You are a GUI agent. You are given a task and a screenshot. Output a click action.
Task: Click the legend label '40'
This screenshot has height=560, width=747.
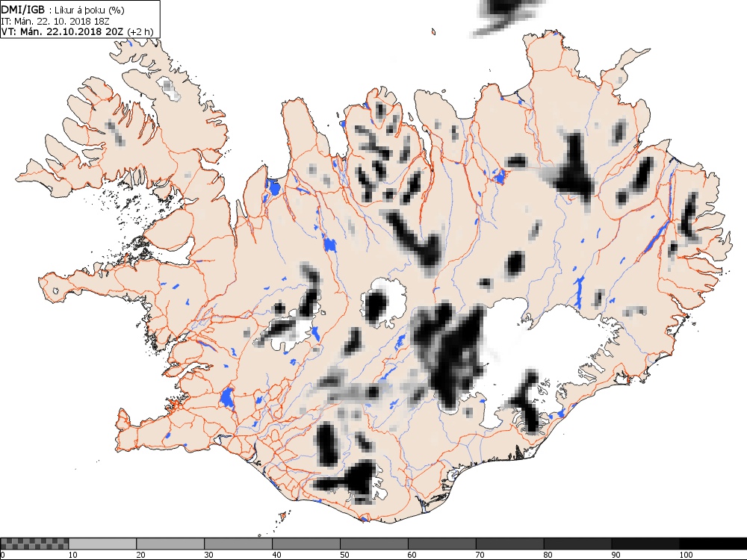[x=276, y=555]
